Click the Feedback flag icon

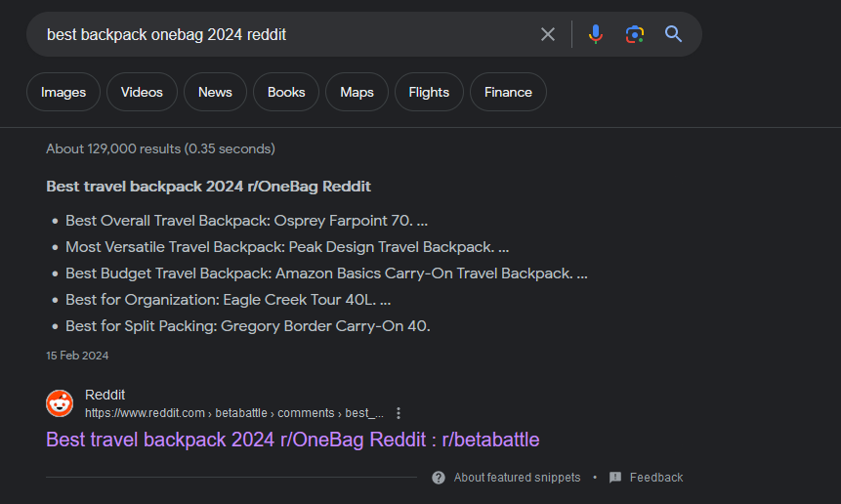[x=615, y=478]
